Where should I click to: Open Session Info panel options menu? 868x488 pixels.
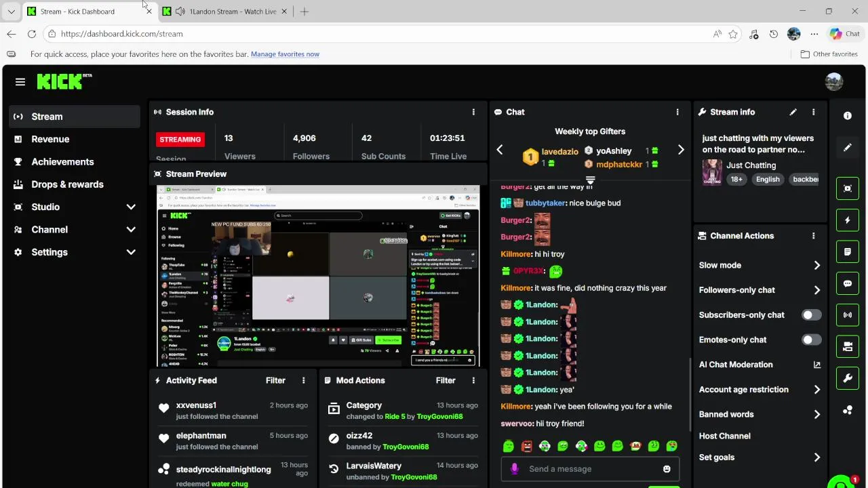[x=473, y=112]
